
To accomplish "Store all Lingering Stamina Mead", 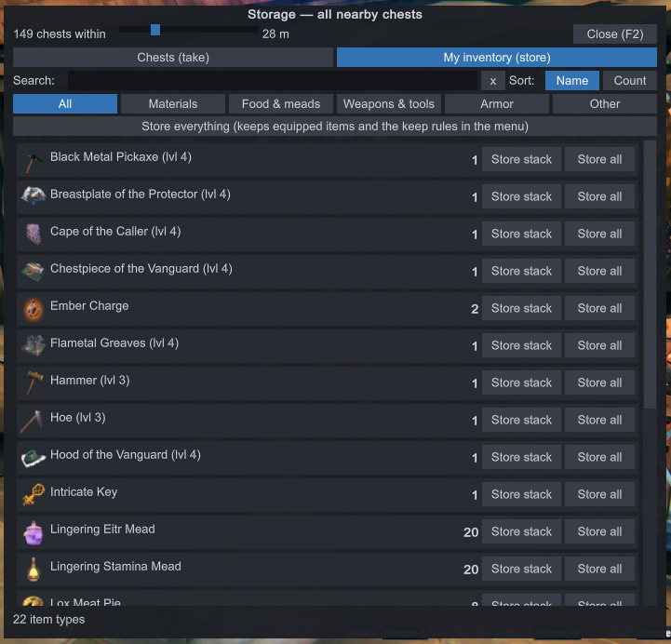I will pos(599,570).
